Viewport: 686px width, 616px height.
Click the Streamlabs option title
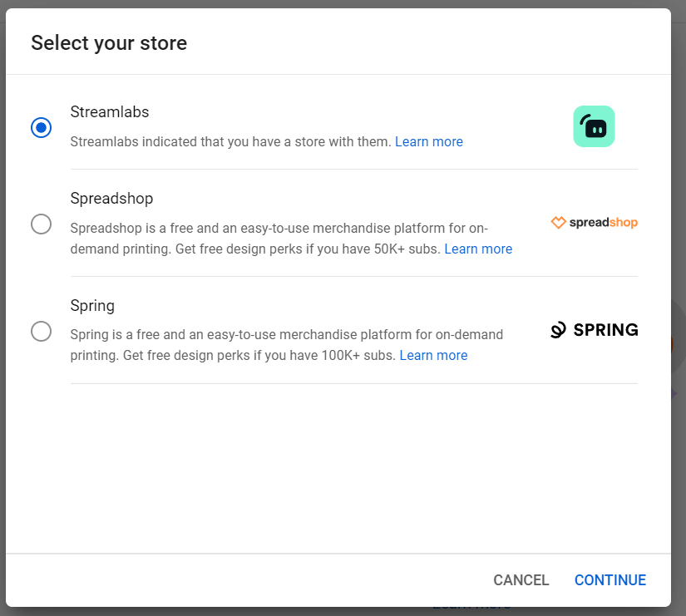(x=110, y=112)
